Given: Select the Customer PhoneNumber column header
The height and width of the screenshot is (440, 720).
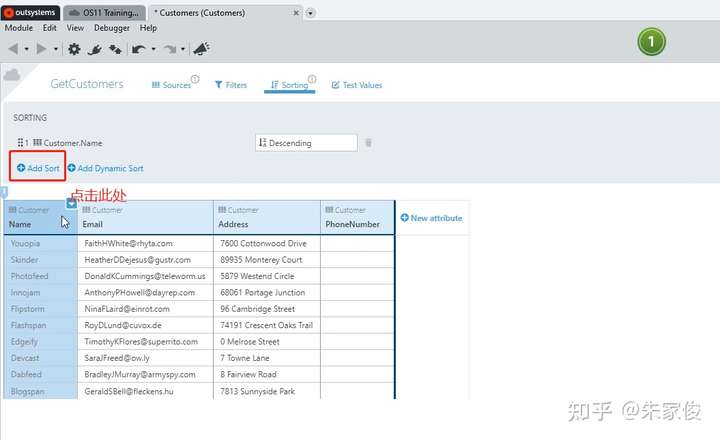Looking at the screenshot, I should [357, 217].
